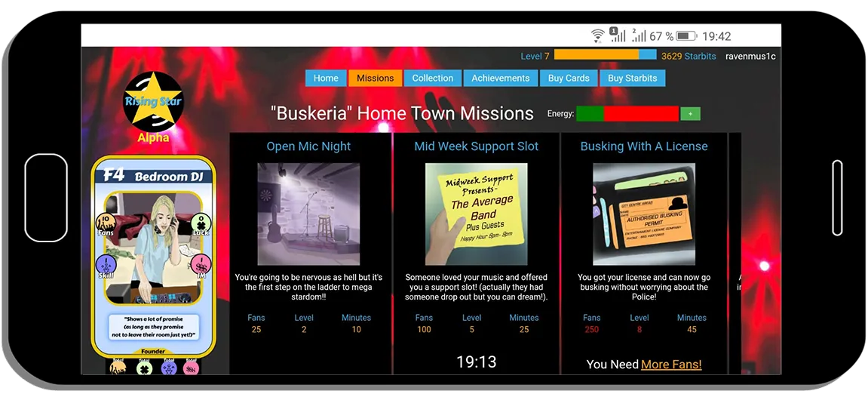Click the Skill badge on the Bedroom DJ card
The height and width of the screenshot is (397, 868).
(x=106, y=266)
